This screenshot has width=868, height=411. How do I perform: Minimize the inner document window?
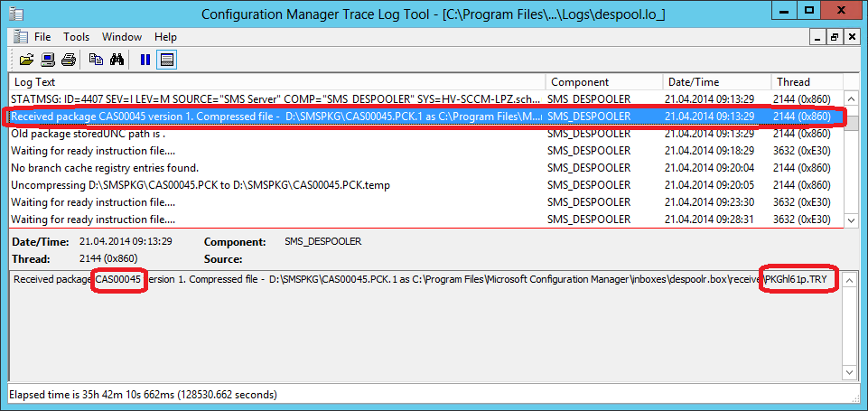pyautogui.click(x=818, y=37)
